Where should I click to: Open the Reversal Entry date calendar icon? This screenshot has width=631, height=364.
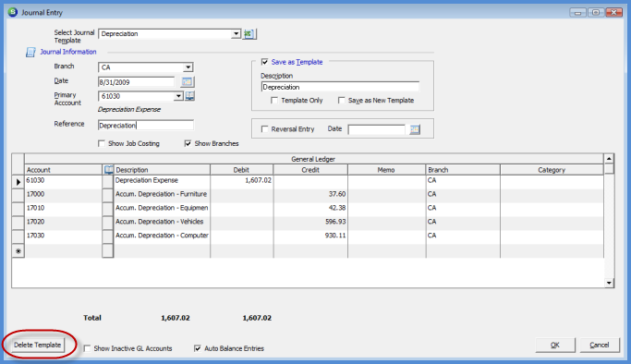pos(415,129)
